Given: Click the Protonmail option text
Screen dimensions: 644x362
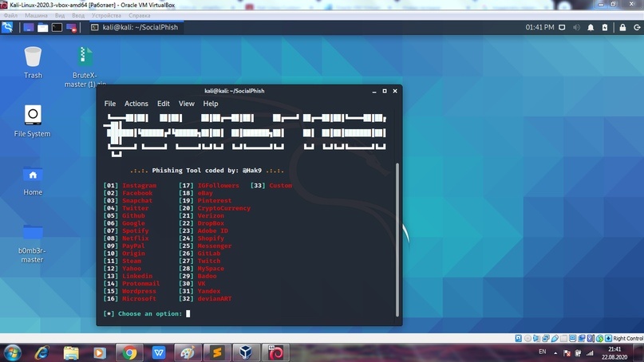Looking at the screenshot, I should click(x=141, y=284).
